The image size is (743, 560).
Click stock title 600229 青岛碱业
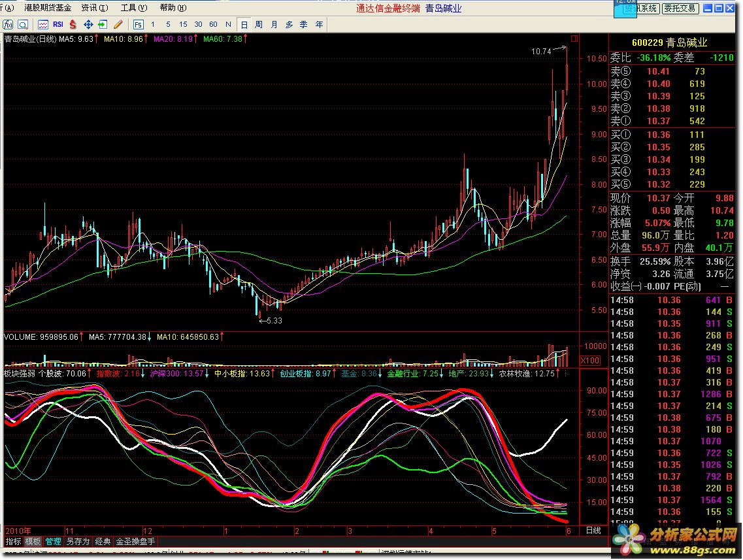click(x=670, y=42)
